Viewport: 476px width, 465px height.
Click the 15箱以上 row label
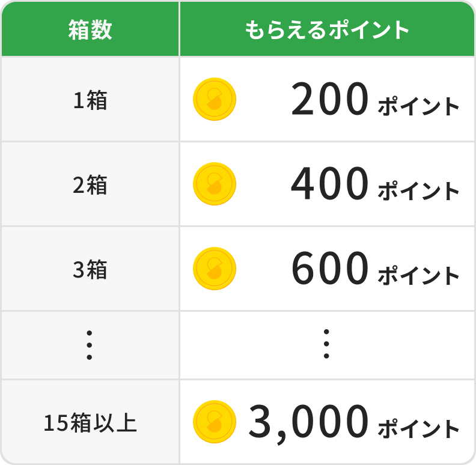click(x=90, y=422)
